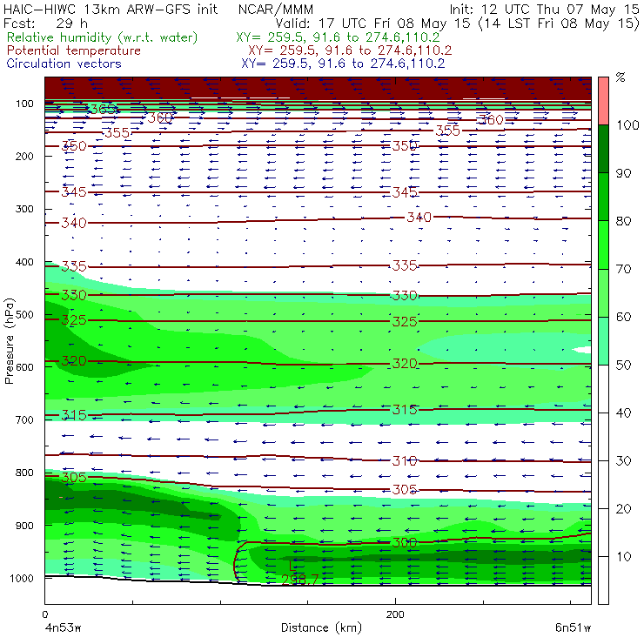Click the '30' color bar tick label
The image size is (644, 644).
pyautogui.click(x=623, y=461)
